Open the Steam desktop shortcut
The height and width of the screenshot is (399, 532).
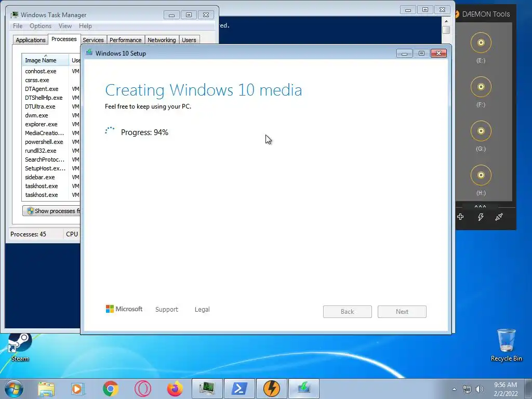click(20, 347)
